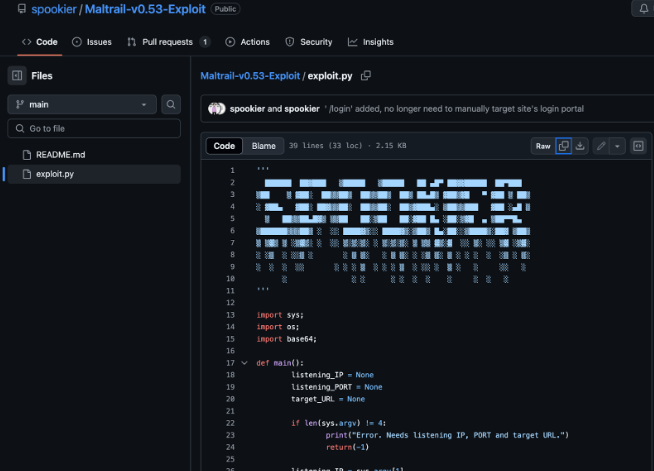Viewport: 654px width, 471px height.
Task: Open the main branch selector
Action: pyautogui.click(x=82, y=104)
